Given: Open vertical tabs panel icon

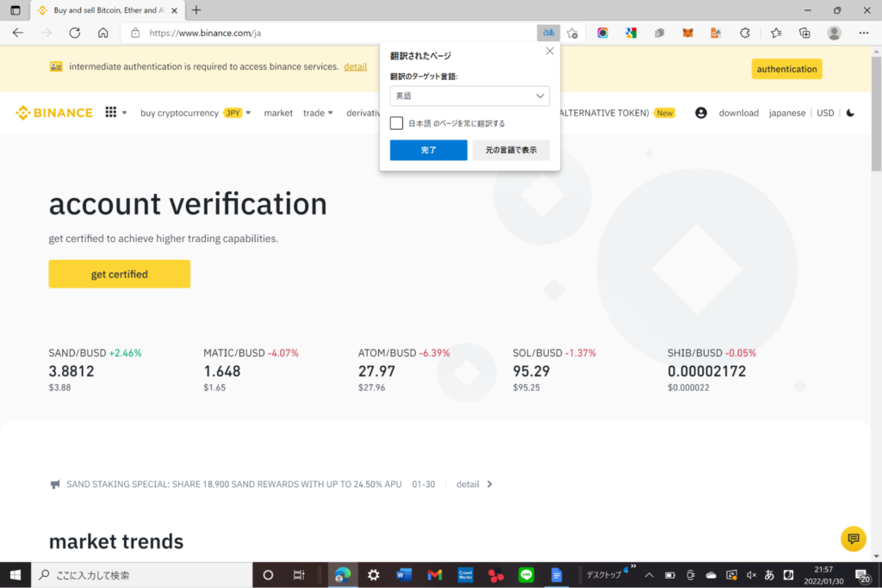Looking at the screenshot, I should click(16, 10).
